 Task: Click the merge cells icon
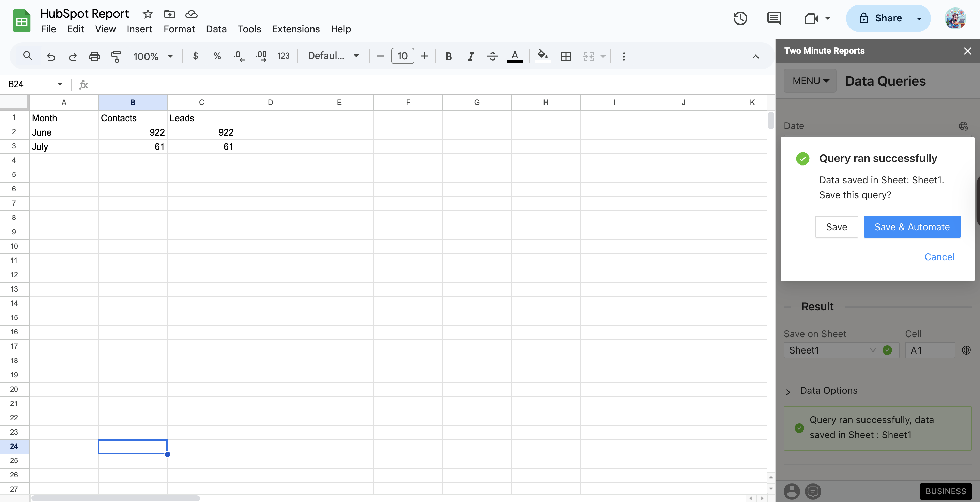click(x=588, y=56)
